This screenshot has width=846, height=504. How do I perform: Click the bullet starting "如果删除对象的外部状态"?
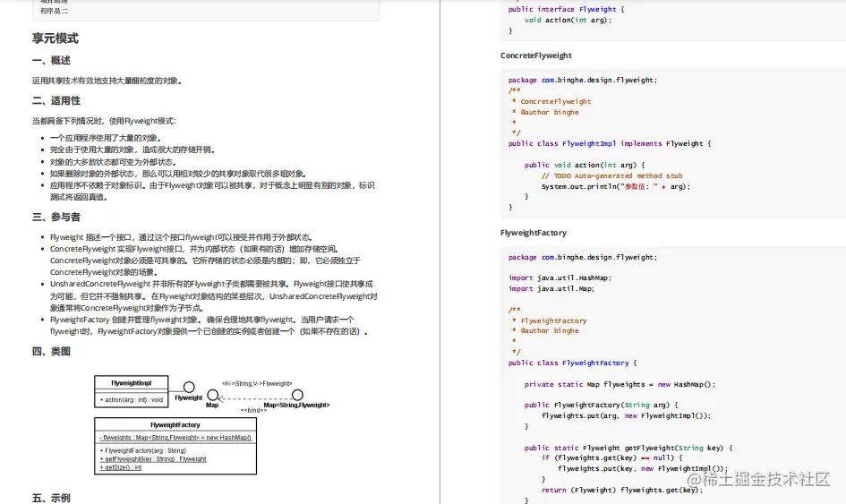[x=178, y=174]
